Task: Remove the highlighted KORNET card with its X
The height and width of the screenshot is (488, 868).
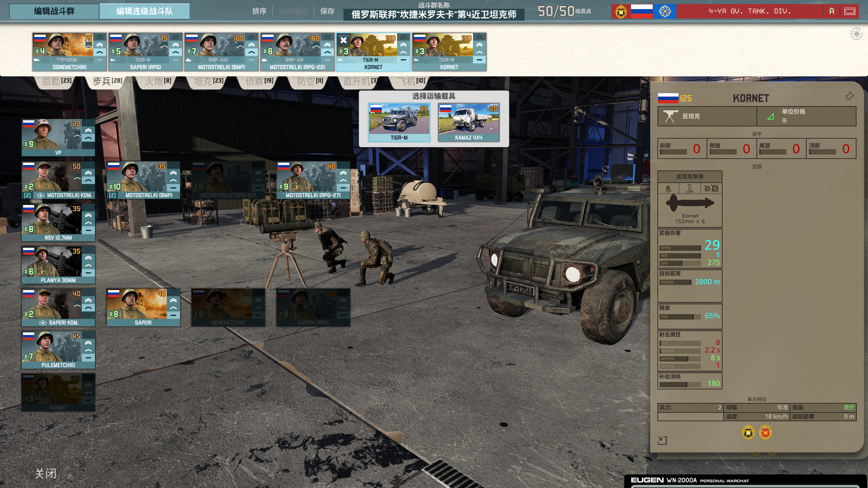Action: (x=343, y=40)
